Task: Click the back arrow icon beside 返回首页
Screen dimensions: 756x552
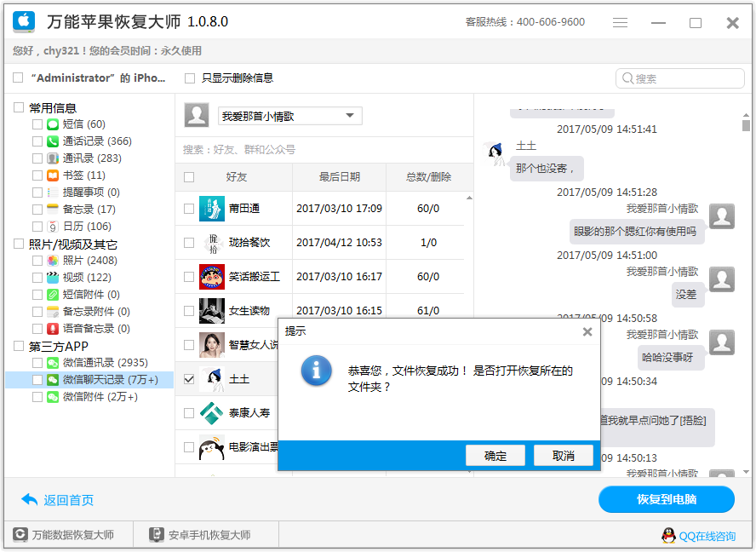Action: (30, 499)
